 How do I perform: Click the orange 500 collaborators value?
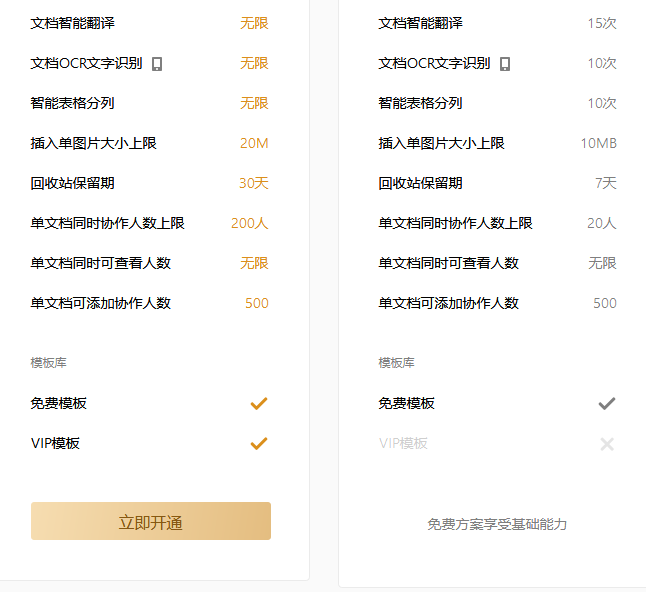257,303
